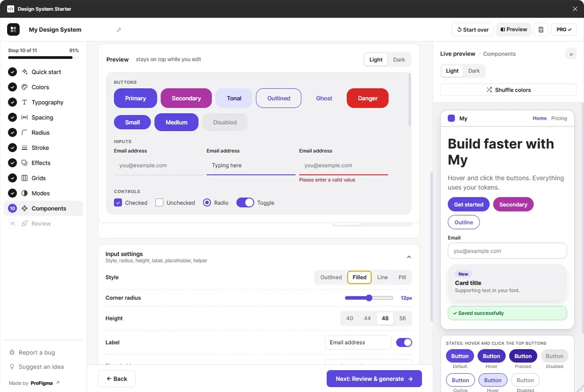Viewport: 584px width, 392px height.
Task: Click the app logo beside My Design System
Action: pos(13,29)
